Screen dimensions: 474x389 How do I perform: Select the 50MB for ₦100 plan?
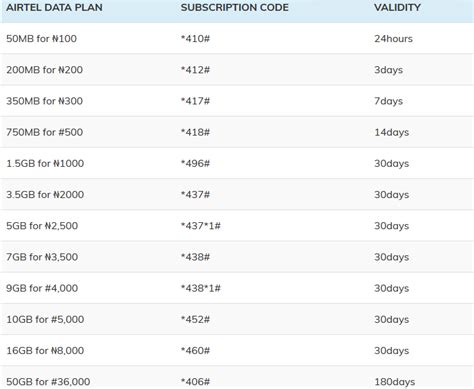tap(41, 38)
